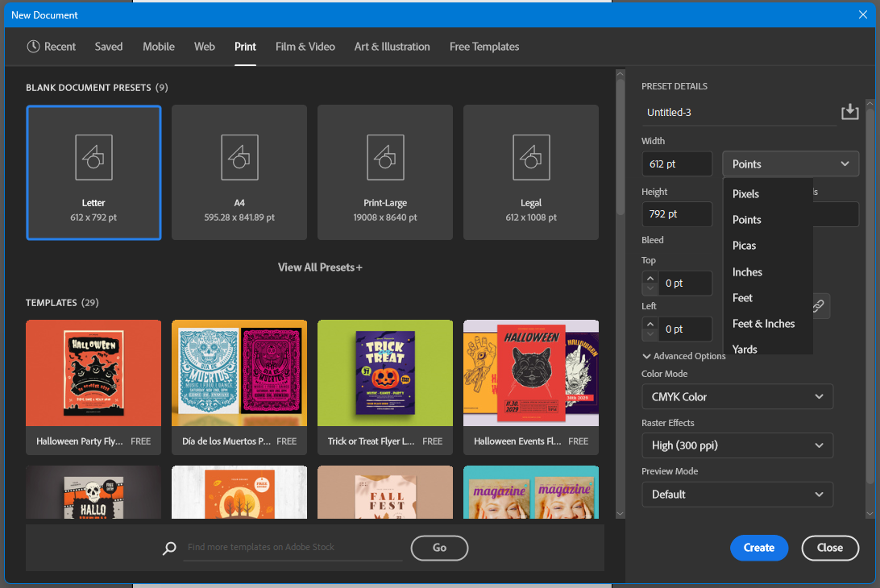Decrease the Left bleed with the down stepper
Viewport: 880px width, 588px height.
point(650,333)
